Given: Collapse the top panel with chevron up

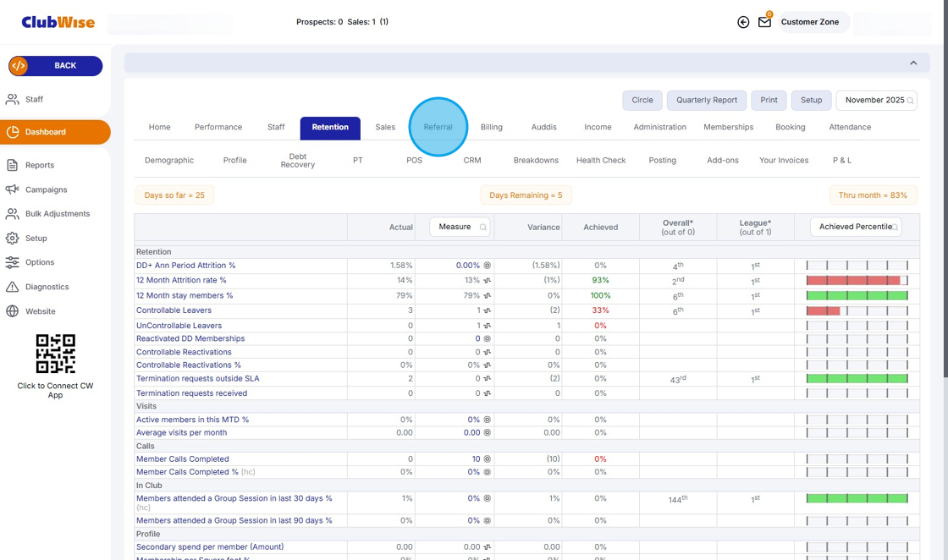Looking at the screenshot, I should click(x=913, y=63).
